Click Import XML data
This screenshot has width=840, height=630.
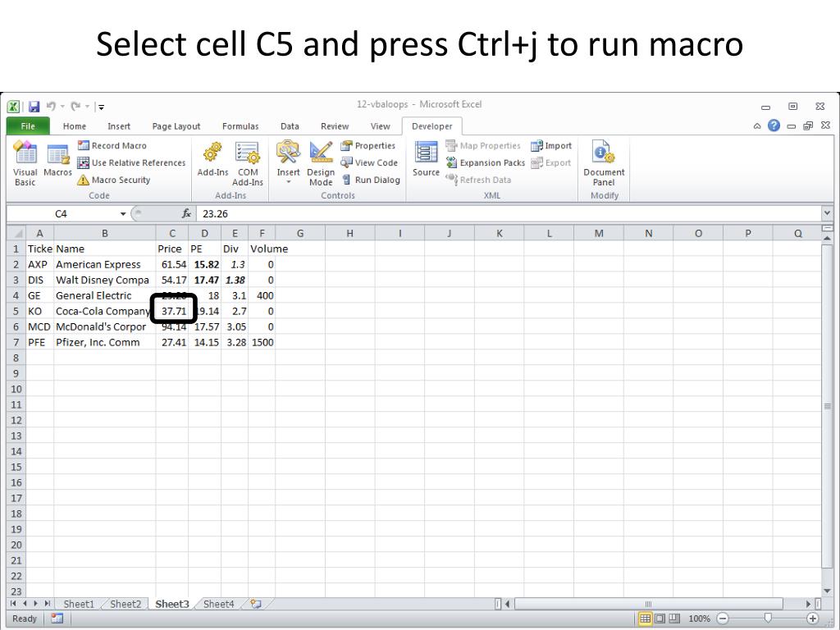tap(551, 146)
